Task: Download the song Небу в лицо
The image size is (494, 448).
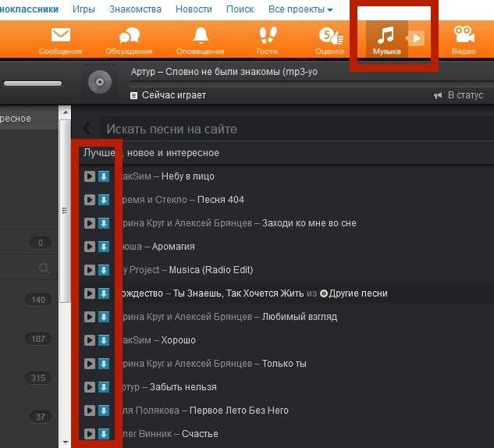Action: [104, 176]
